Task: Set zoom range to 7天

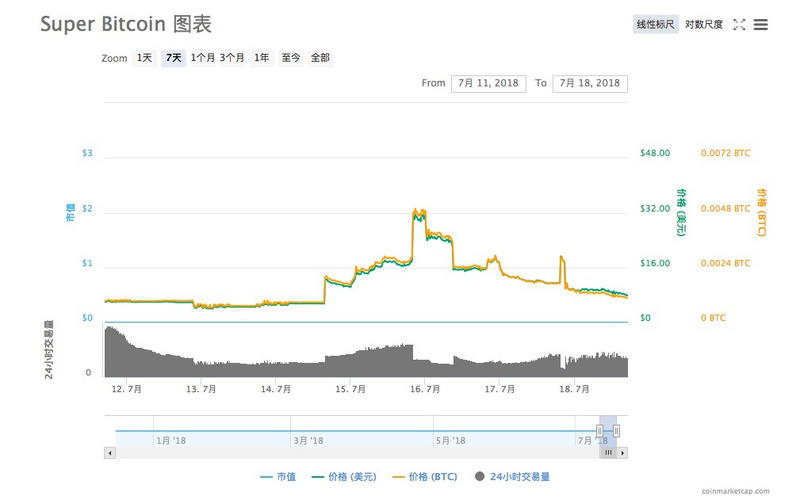Action: [x=173, y=58]
